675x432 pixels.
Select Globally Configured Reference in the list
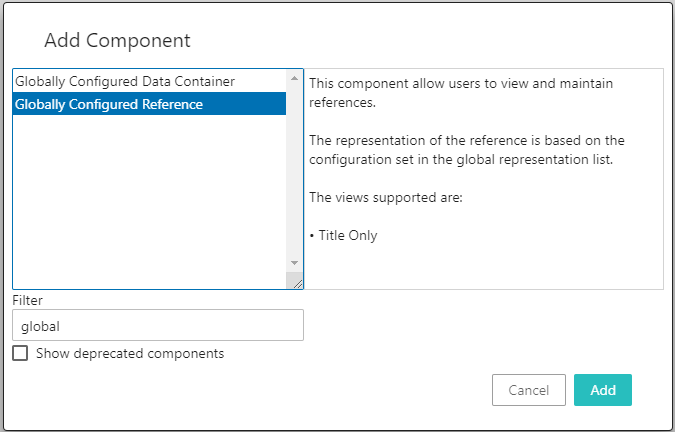click(109, 104)
